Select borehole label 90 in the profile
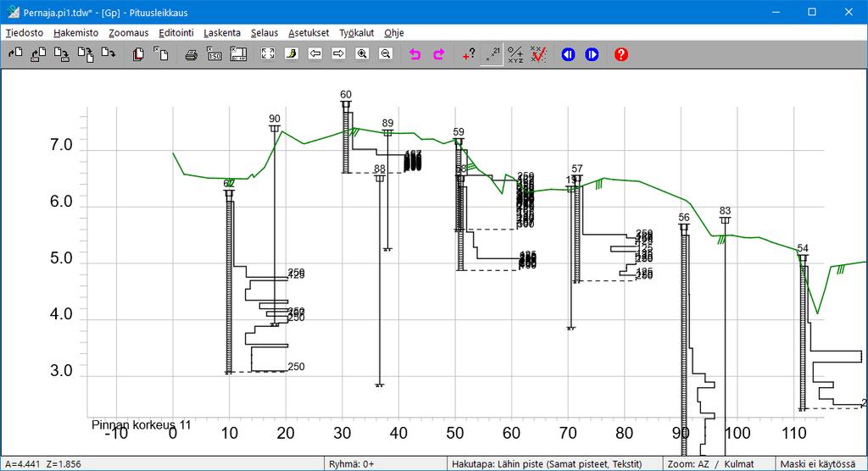The width and height of the screenshot is (868, 471). (x=275, y=119)
